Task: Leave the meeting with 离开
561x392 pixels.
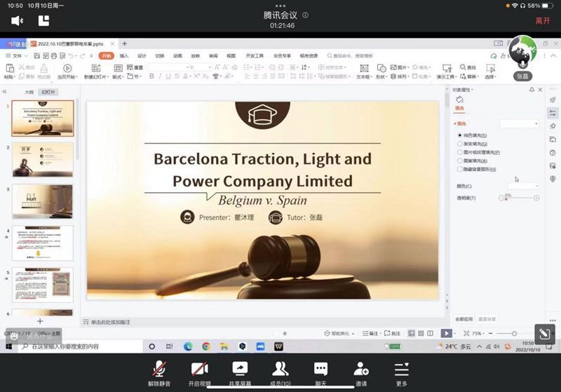Action: click(542, 21)
